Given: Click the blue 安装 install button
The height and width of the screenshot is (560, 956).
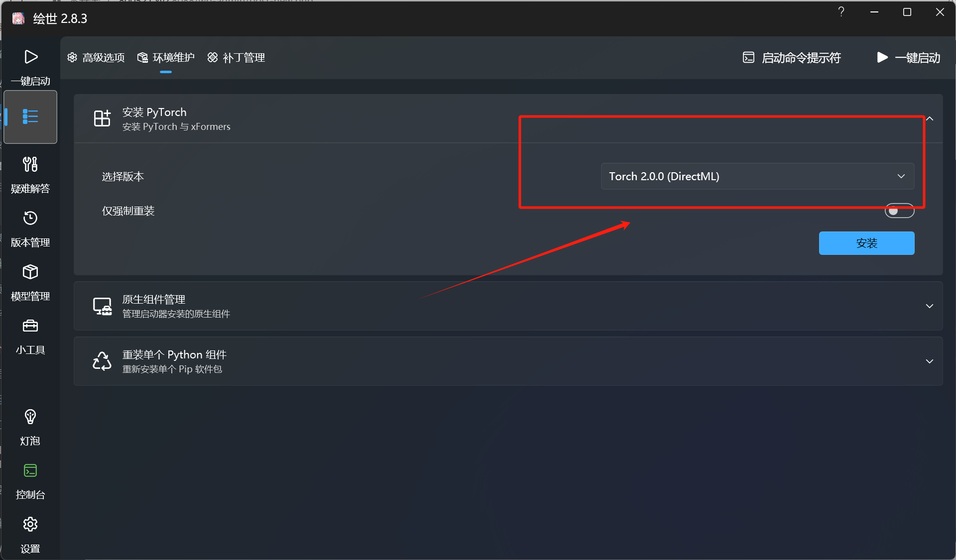Looking at the screenshot, I should pyautogui.click(x=866, y=243).
